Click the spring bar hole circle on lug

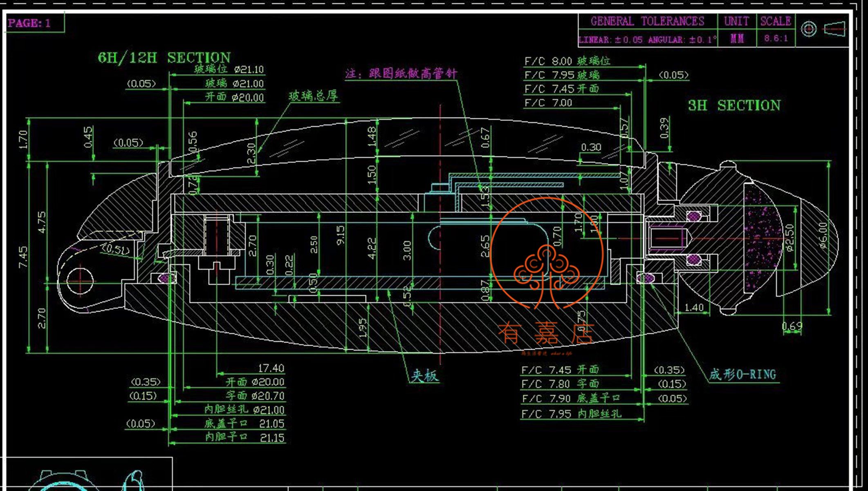(x=80, y=281)
